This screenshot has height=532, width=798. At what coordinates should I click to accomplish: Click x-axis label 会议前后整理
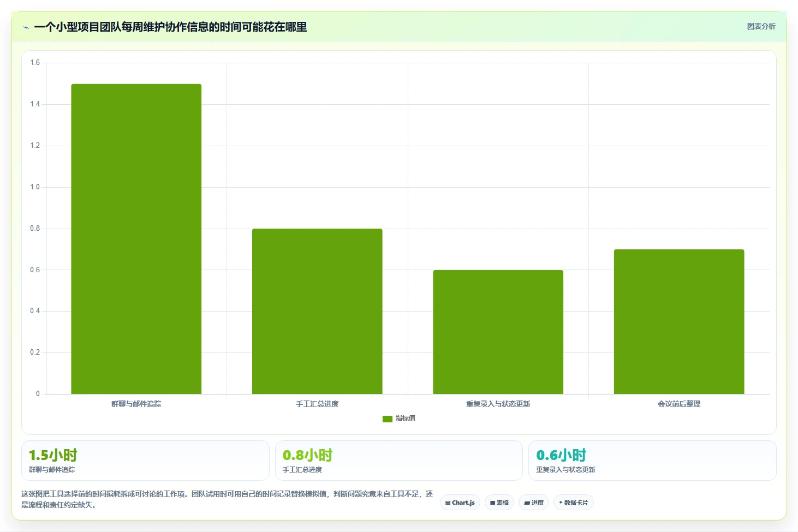(679, 404)
